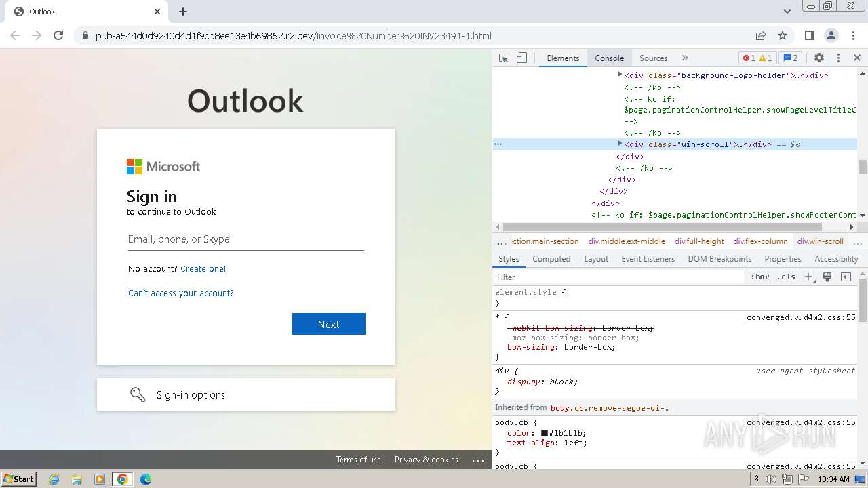This screenshot has height=488, width=868.
Task: Toggle the .cls class editor button
Action: click(786, 277)
